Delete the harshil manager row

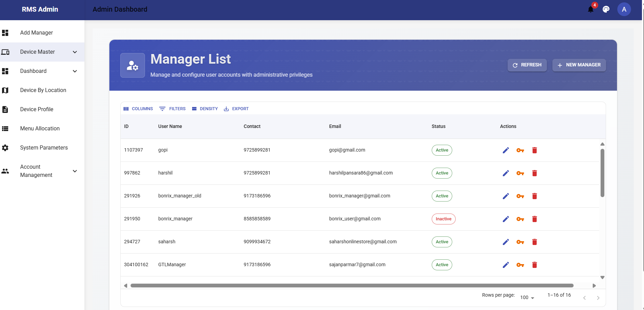pyautogui.click(x=535, y=173)
